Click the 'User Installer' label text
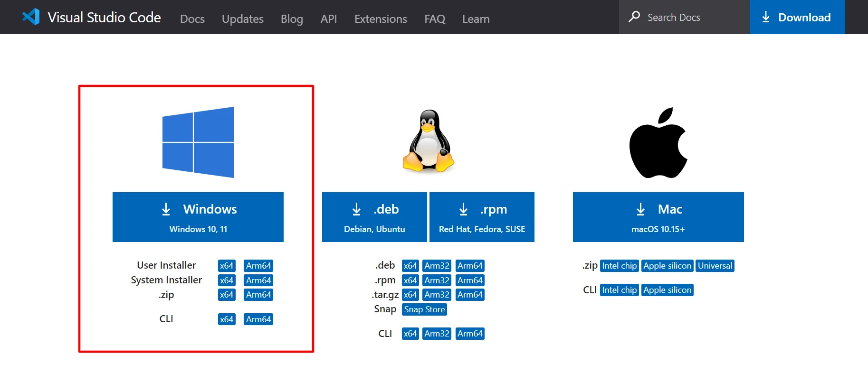Image resolution: width=868 pixels, height=383 pixels. pyautogui.click(x=166, y=265)
